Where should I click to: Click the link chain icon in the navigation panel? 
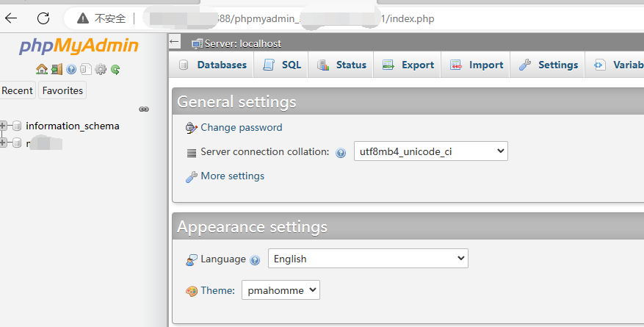tap(144, 109)
